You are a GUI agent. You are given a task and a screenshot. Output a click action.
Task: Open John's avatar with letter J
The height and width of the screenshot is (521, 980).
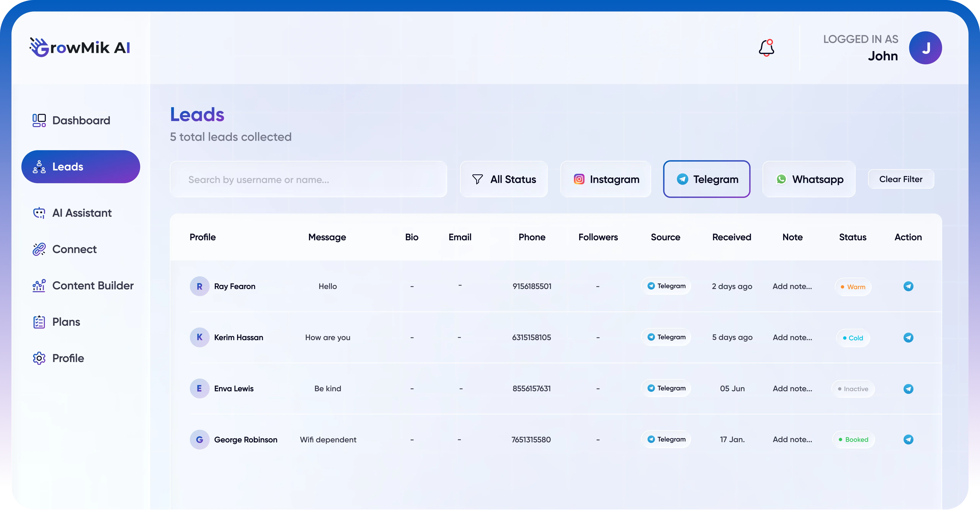925,48
